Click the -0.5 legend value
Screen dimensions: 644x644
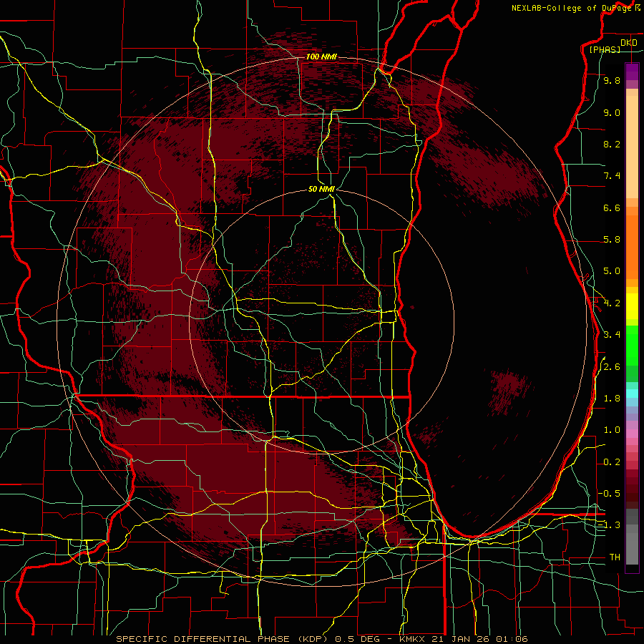pos(609,494)
